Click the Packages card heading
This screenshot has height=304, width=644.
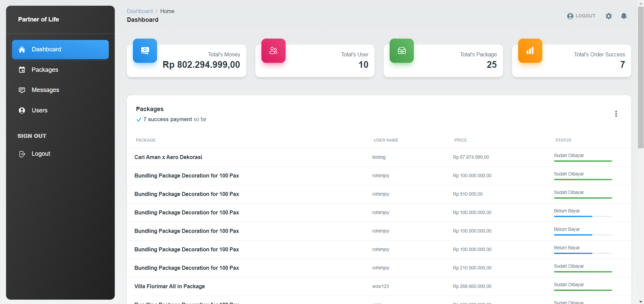(150, 109)
